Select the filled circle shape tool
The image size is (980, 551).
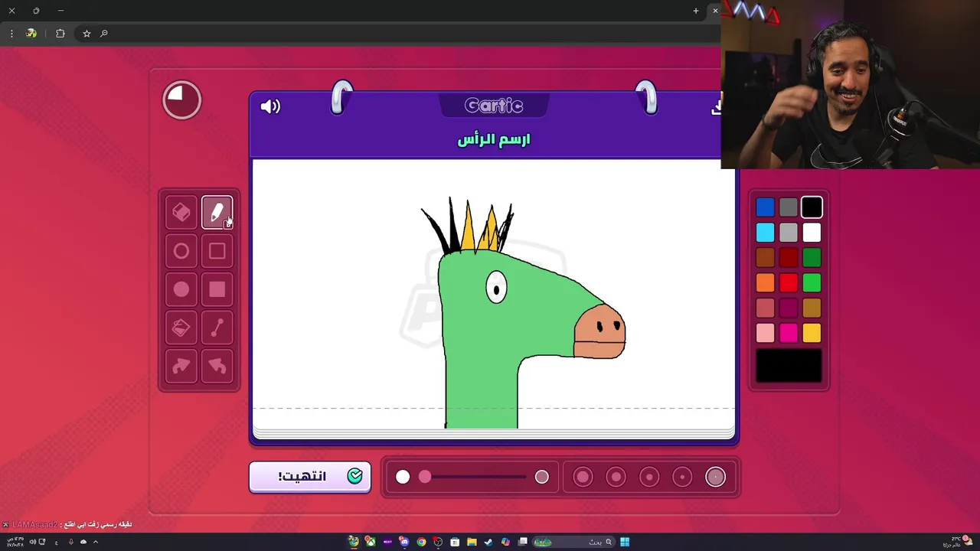click(181, 289)
